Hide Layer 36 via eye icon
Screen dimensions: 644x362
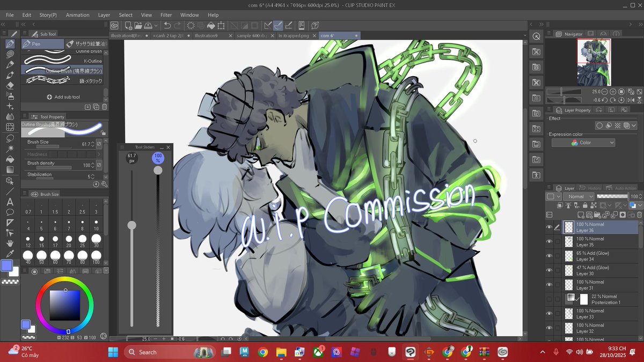pyautogui.click(x=549, y=227)
